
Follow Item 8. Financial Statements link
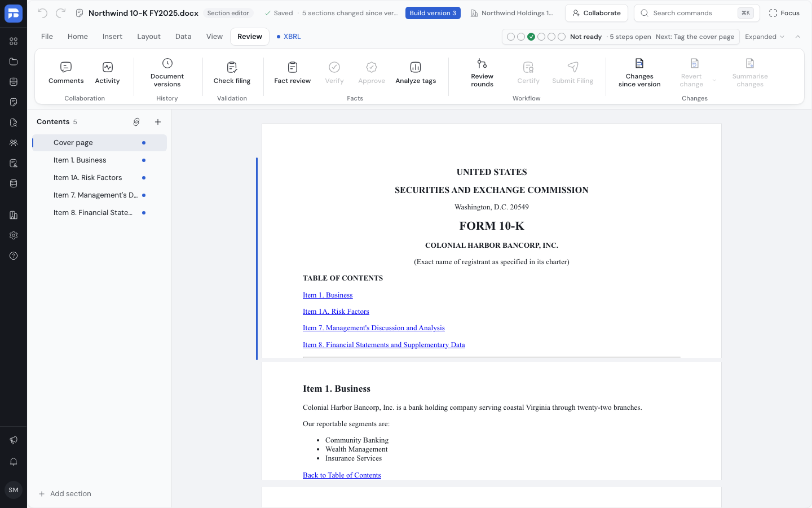tap(384, 345)
